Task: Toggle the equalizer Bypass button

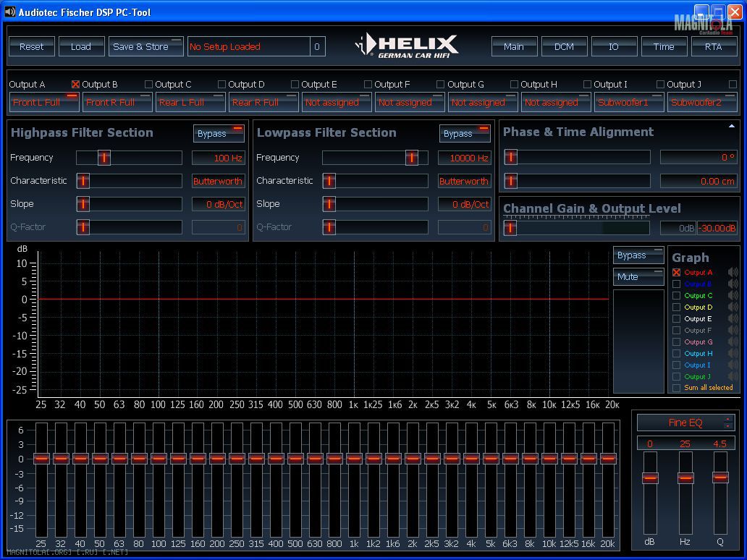Action: click(638, 255)
